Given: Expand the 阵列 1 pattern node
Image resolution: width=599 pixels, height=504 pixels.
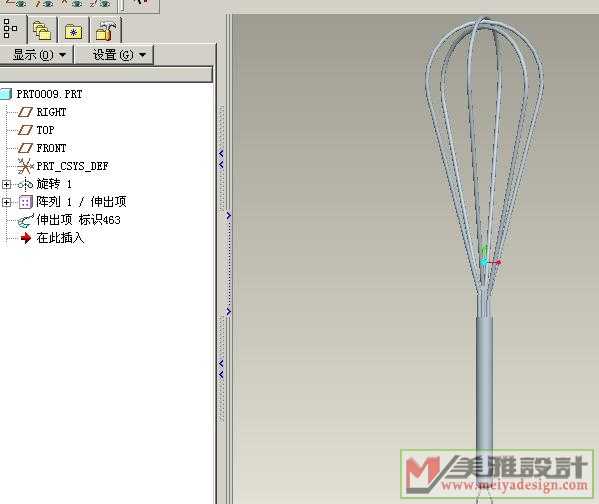Looking at the screenshot, I should tap(6, 202).
